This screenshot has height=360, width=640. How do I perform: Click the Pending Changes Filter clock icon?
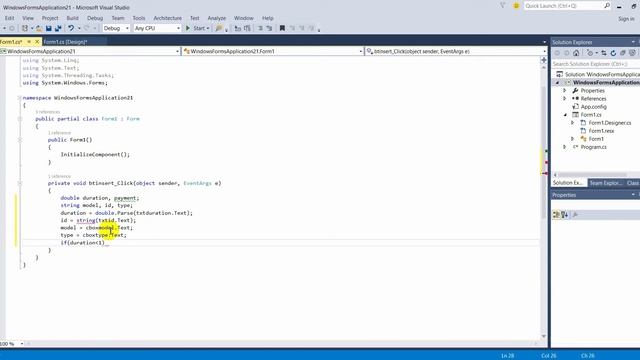[590, 53]
